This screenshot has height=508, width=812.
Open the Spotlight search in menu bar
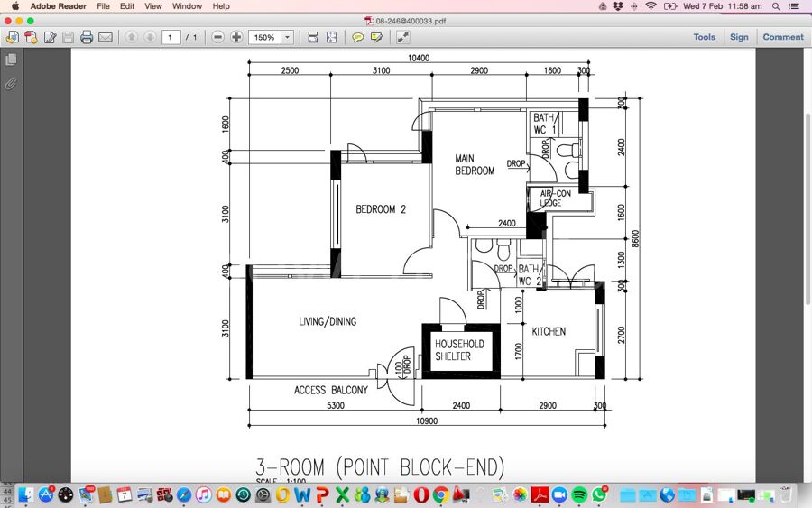(776, 6)
